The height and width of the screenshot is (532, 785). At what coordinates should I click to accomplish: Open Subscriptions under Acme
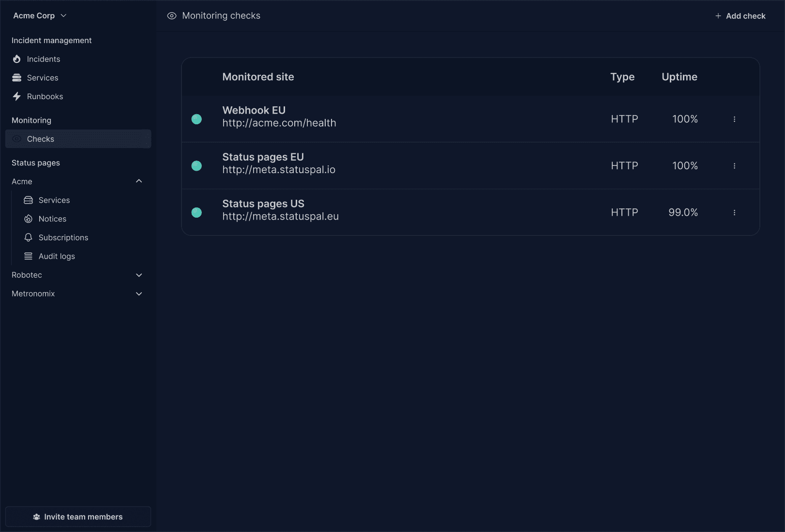pos(63,237)
